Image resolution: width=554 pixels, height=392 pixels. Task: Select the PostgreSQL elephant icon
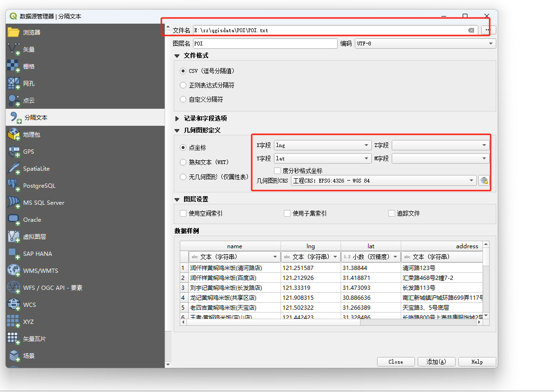[13, 185]
